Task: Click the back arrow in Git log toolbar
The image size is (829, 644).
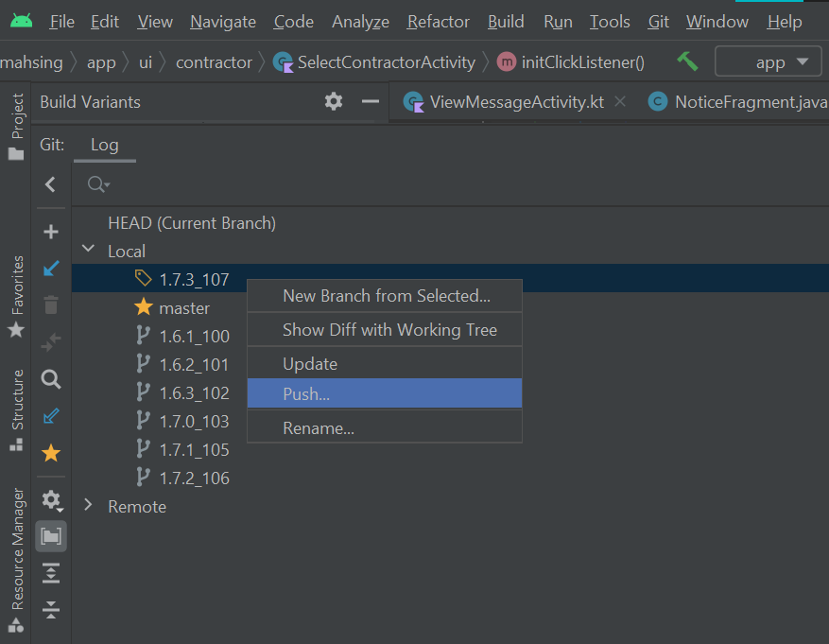Action: (51, 184)
